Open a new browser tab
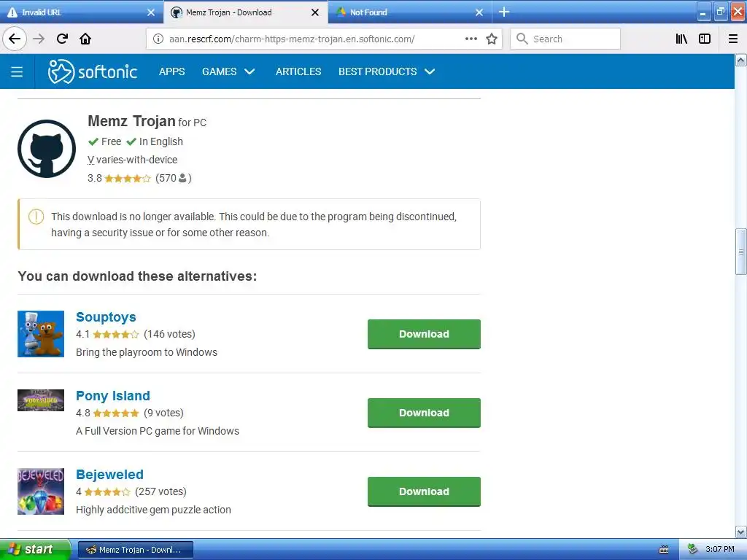Image resolution: width=747 pixels, height=560 pixels. 504,12
